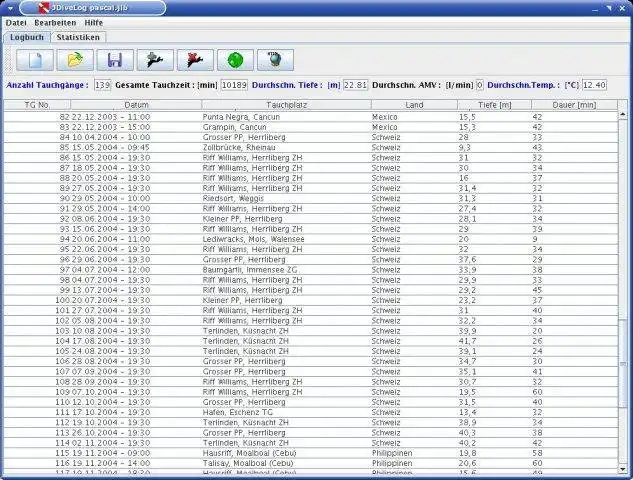Add dive black diver icon
This screenshot has width=633, height=480.
point(155,60)
